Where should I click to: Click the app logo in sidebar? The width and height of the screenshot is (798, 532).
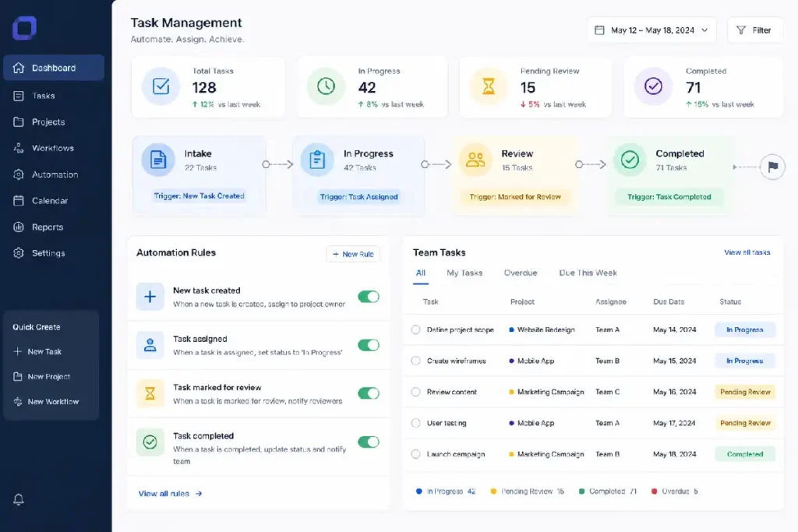pos(24,28)
